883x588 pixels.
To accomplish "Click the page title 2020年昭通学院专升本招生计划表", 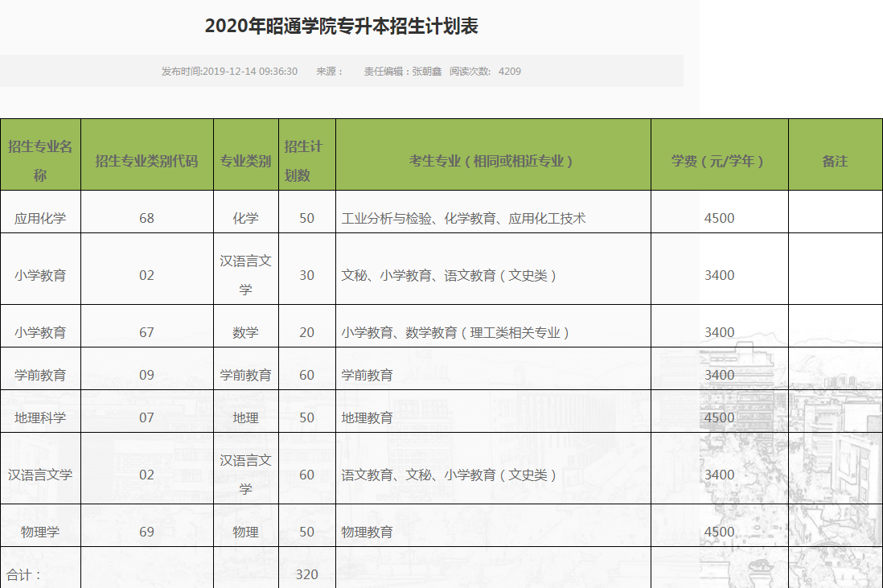I will (341, 26).
